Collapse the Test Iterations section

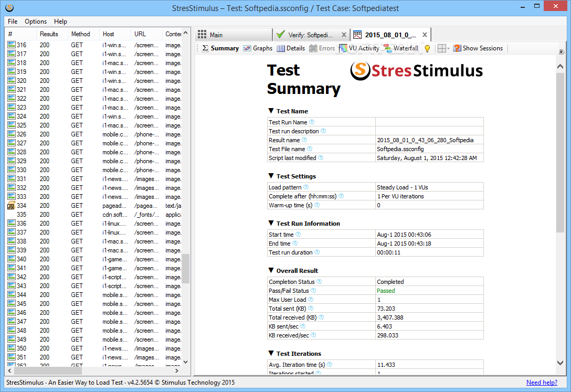(271, 353)
